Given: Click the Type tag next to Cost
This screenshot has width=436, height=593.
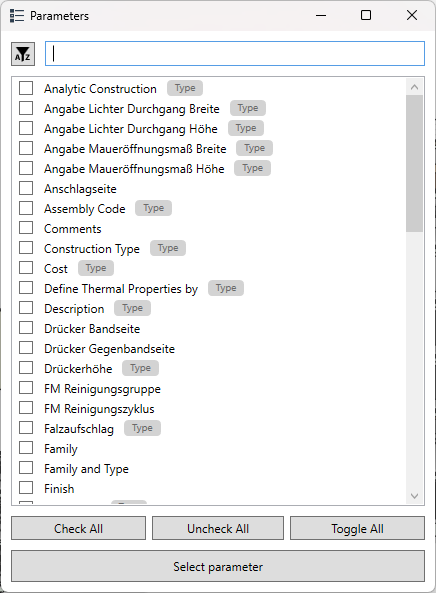Looking at the screenshot, I should [x=96, y=268].
